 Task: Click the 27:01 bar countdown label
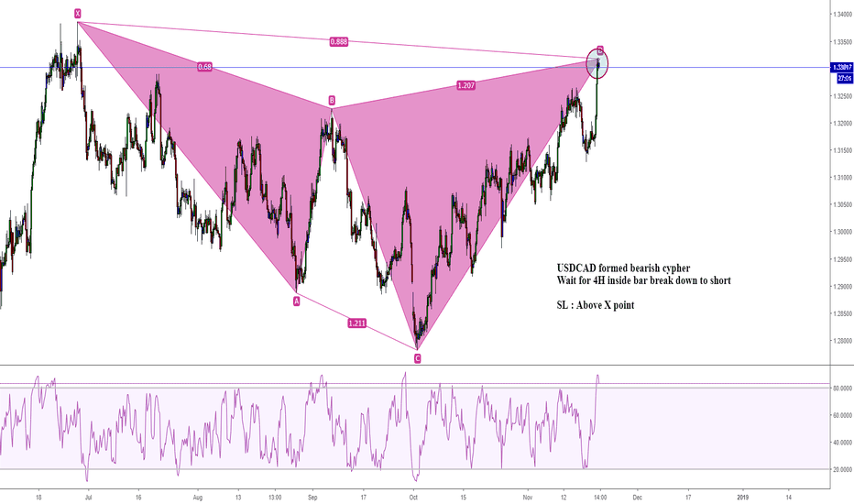click(x=845, y=79)
